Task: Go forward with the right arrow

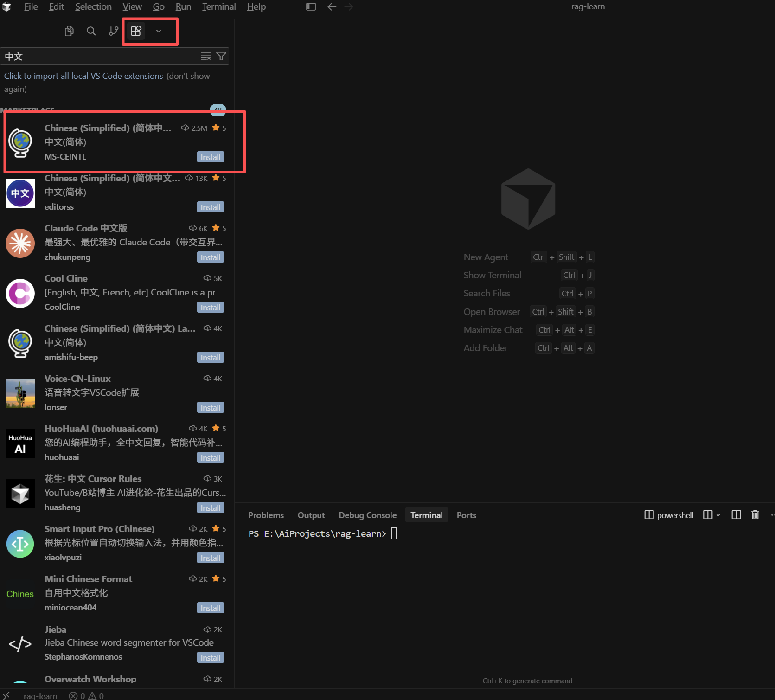Action: click(349, 6)
